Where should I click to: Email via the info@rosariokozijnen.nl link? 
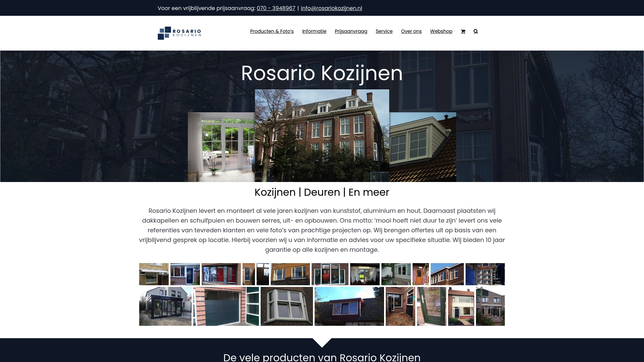pos(331,8)
